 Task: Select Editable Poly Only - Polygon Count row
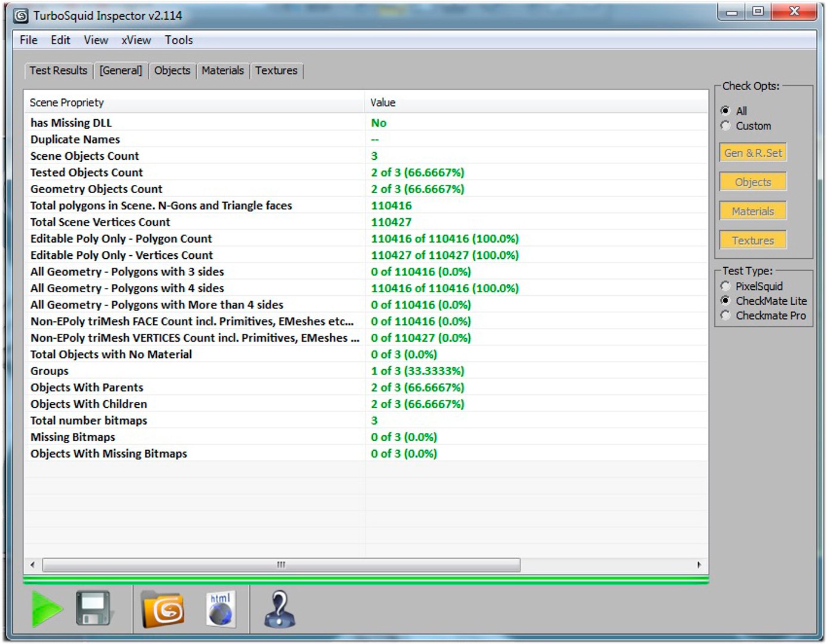click(366, 239)
